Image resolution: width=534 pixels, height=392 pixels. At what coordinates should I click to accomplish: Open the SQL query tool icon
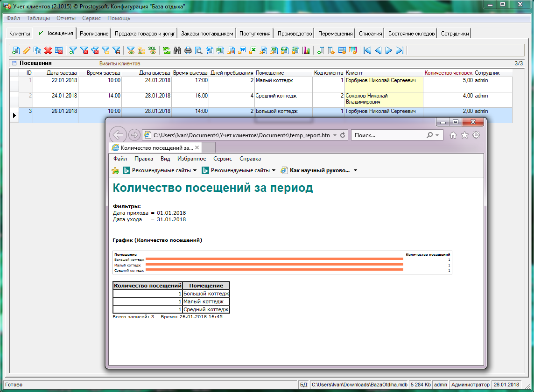152,50
